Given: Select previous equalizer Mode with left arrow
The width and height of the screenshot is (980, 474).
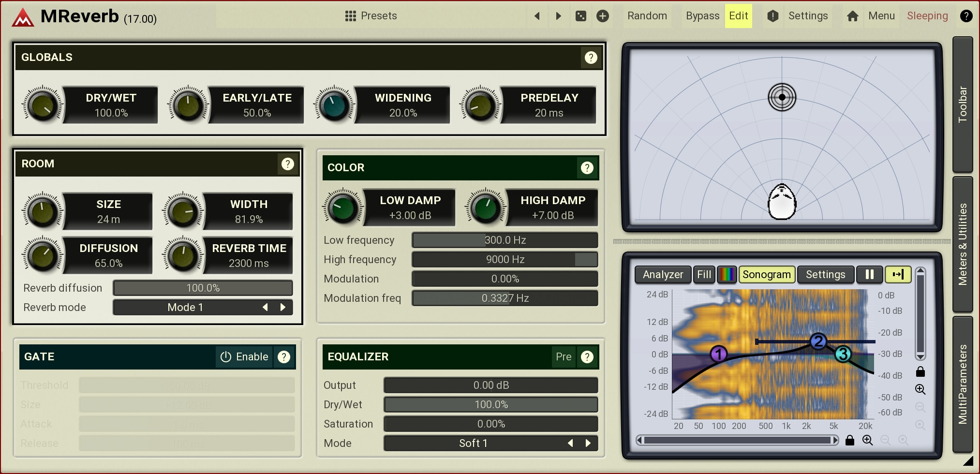Looking at the screenshot, I should (x=570, y=444).
